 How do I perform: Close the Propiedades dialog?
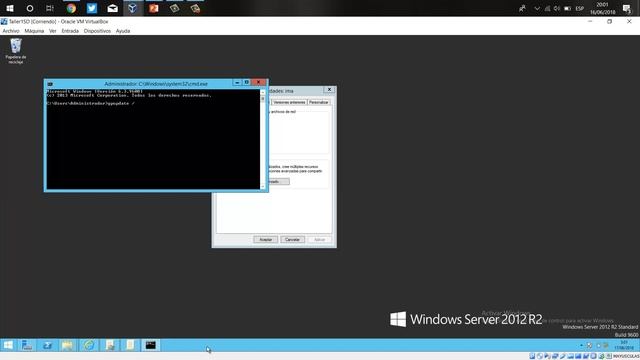coord(329,90)
